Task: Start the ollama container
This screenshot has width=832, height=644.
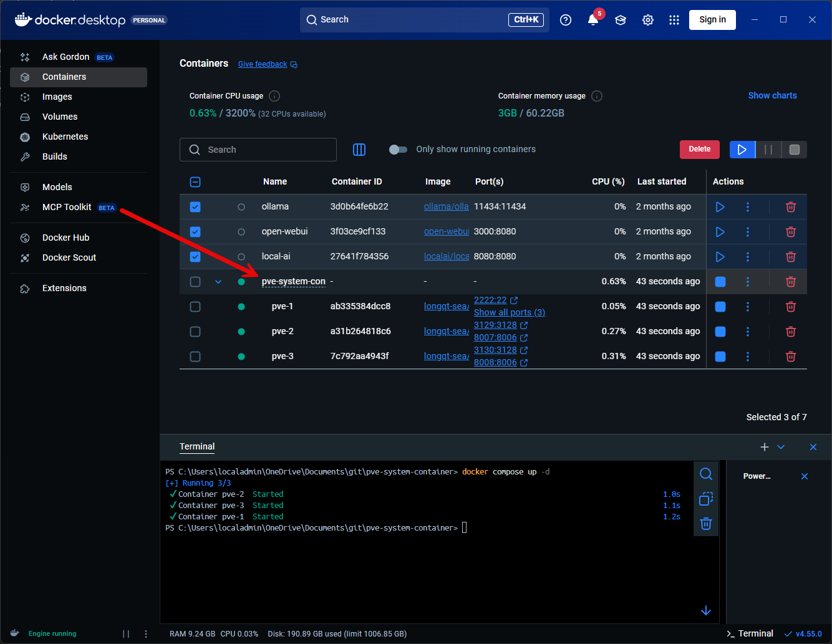Action: [720, 207]
